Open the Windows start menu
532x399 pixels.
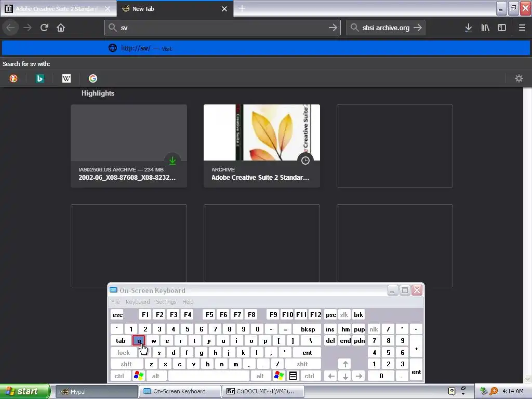25,391
